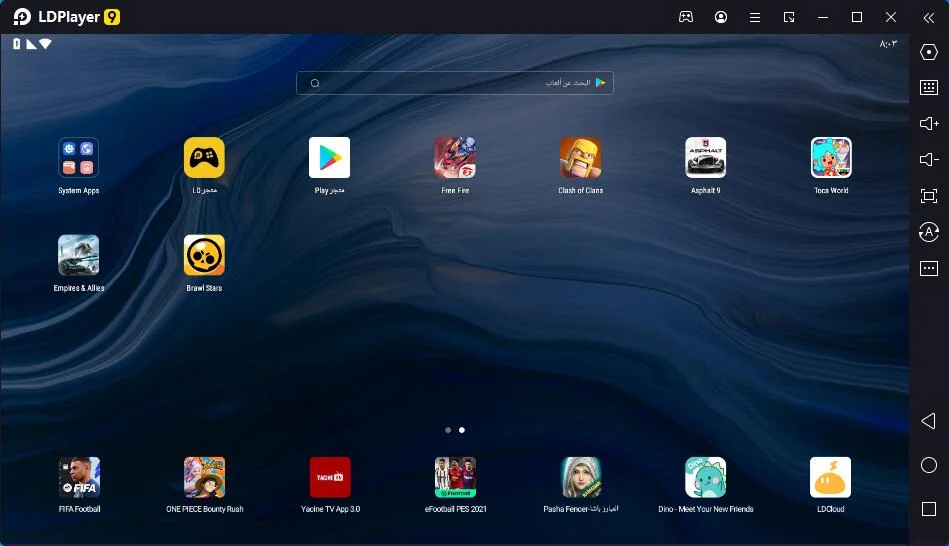Tap the Android home circle button
Image resolution: width=949 pixels, height=546 pixels.
click(x=928, y=465)
